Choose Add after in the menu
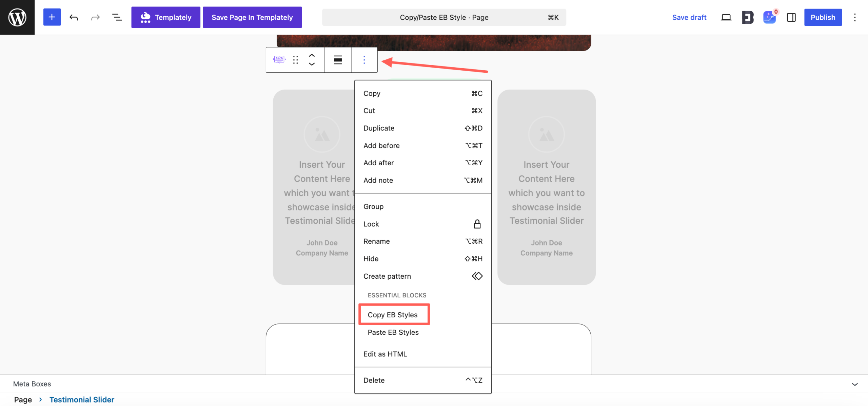868x406 pixels. click(423, 163)
